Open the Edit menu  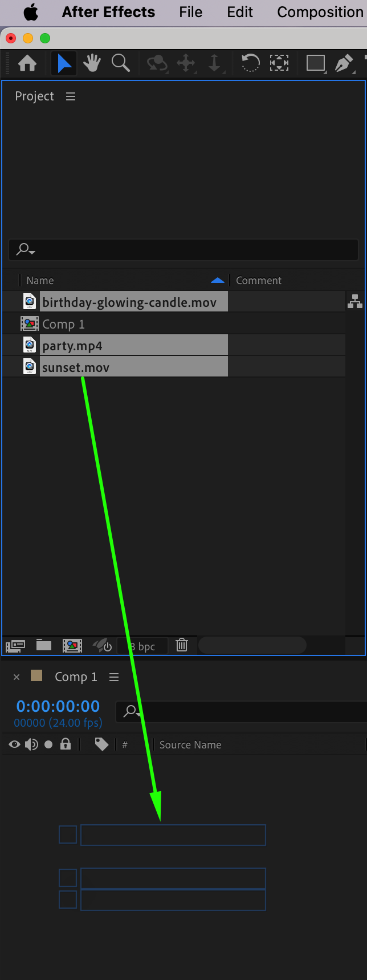click(x=240, y=12)
